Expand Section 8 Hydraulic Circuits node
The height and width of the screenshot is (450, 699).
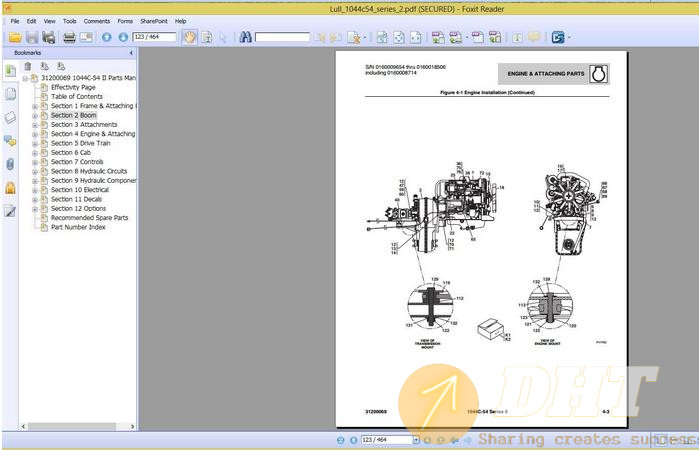[35, 172]
